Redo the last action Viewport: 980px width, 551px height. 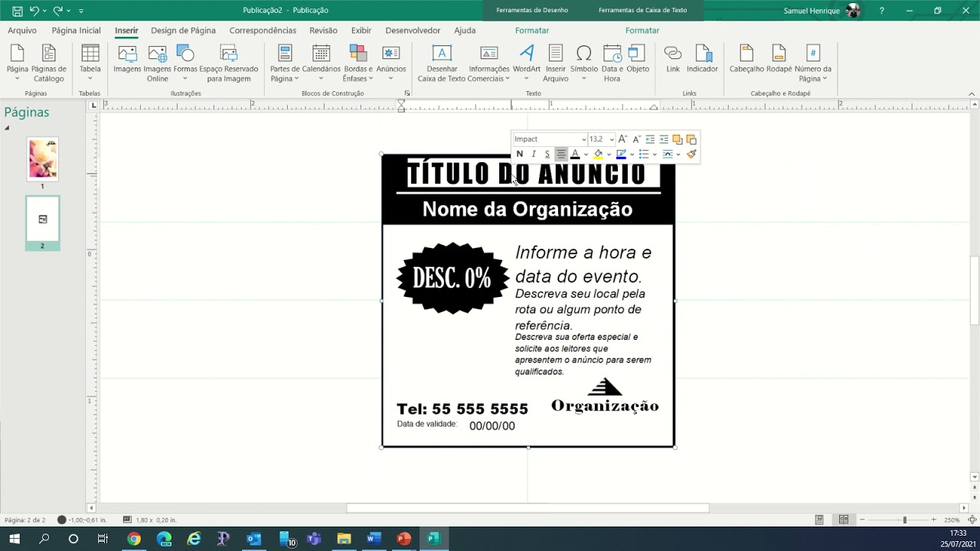(57, 11)
